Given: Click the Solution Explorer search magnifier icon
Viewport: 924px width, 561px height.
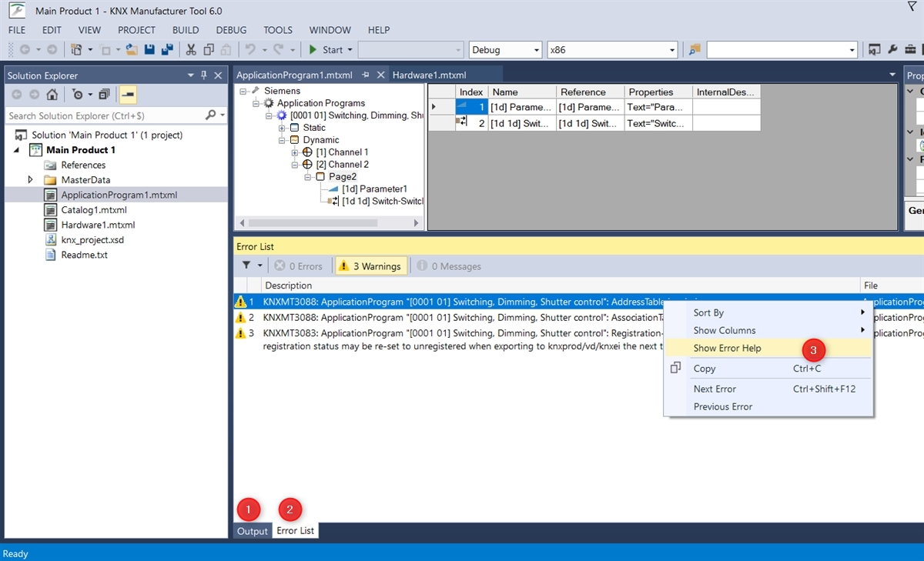Looking at the screenshot, I should coord(210,115).
